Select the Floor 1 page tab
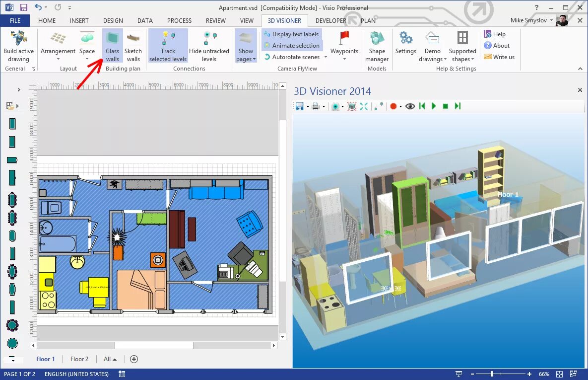This screenshot has width=588, height=380. tap(45, 359)
